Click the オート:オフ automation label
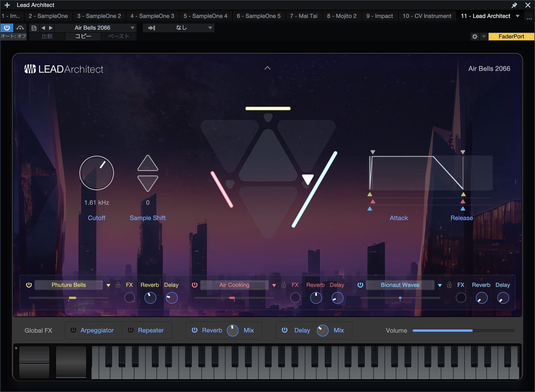This screenshot has height=392, width=535. [x=13, y=36]
